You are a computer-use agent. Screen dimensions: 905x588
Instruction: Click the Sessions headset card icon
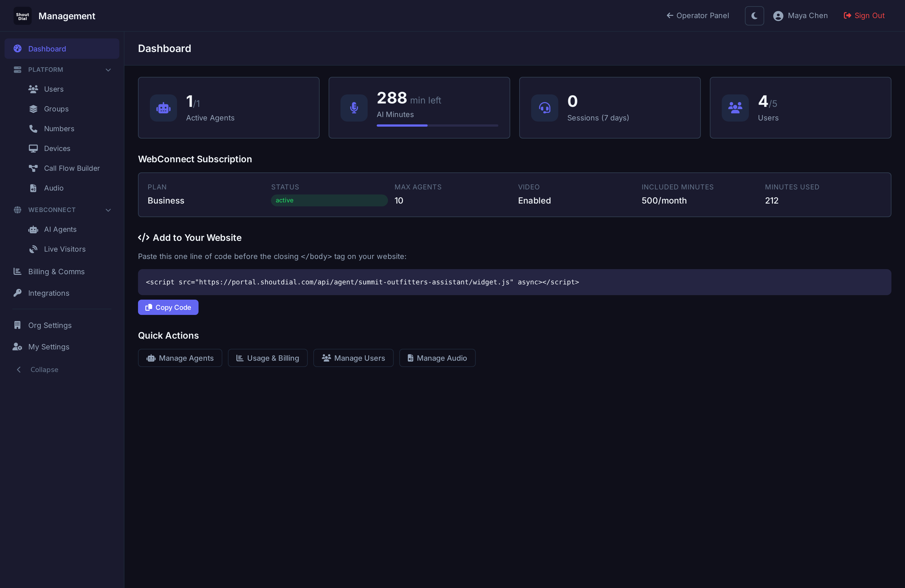pos(544,108)
